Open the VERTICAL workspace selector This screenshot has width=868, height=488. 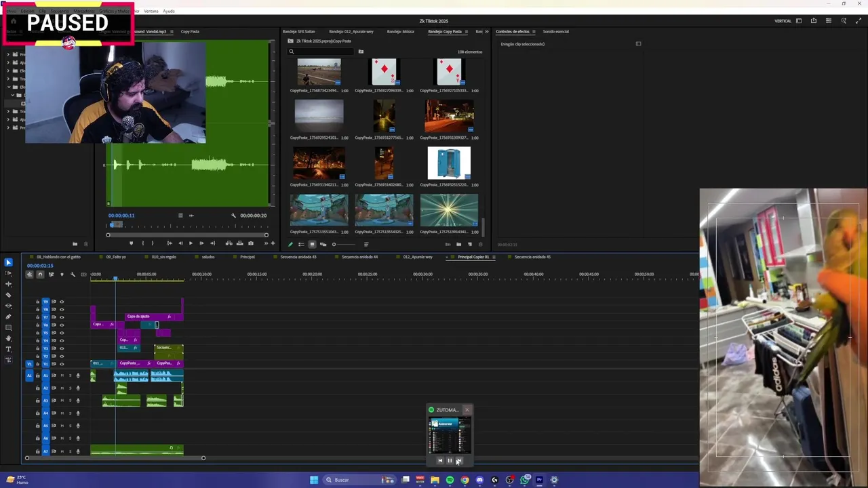click(x=783, y=21)
